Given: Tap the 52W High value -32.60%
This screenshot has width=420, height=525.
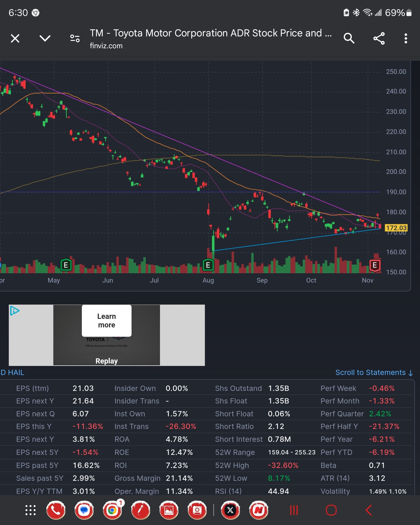Looking at the screenshot, I should (x=283, y=465).
